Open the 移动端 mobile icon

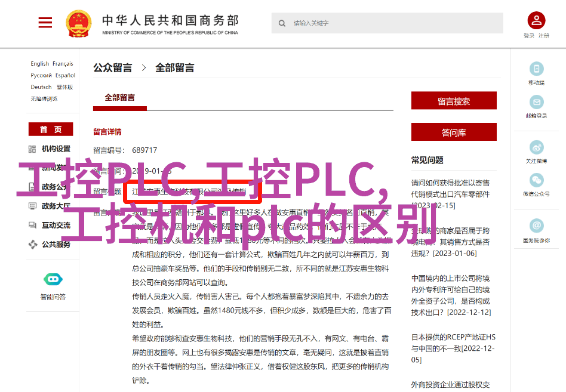point(536,69)
